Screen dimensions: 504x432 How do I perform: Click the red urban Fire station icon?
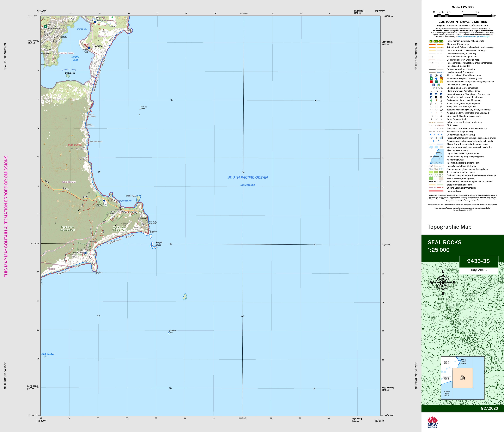coord(431,82)
